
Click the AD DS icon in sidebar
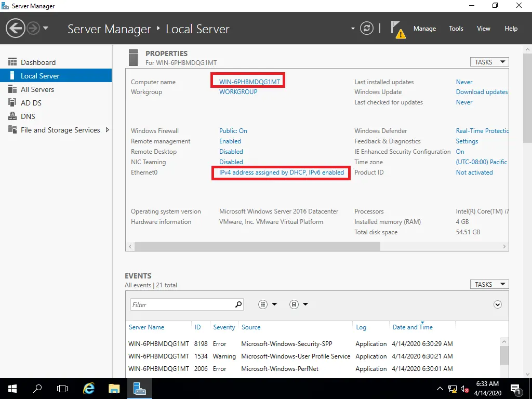click(x=12, y=102)
